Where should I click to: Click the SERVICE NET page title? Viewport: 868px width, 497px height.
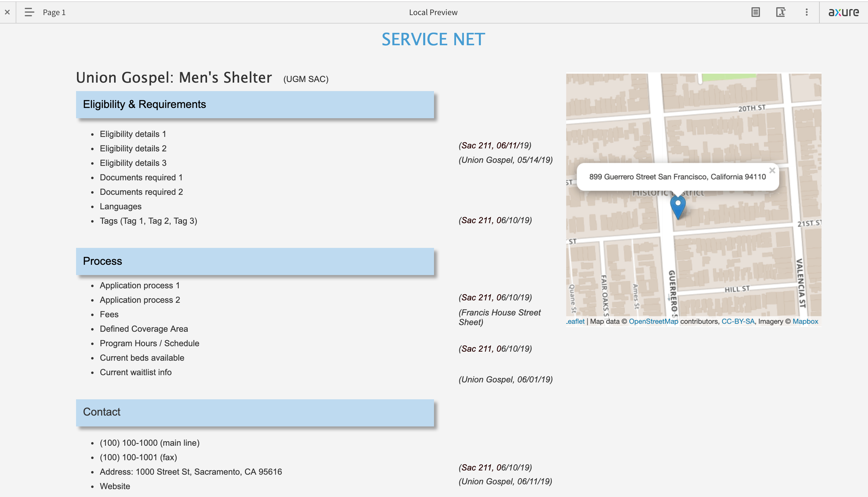tap(433, 39)
